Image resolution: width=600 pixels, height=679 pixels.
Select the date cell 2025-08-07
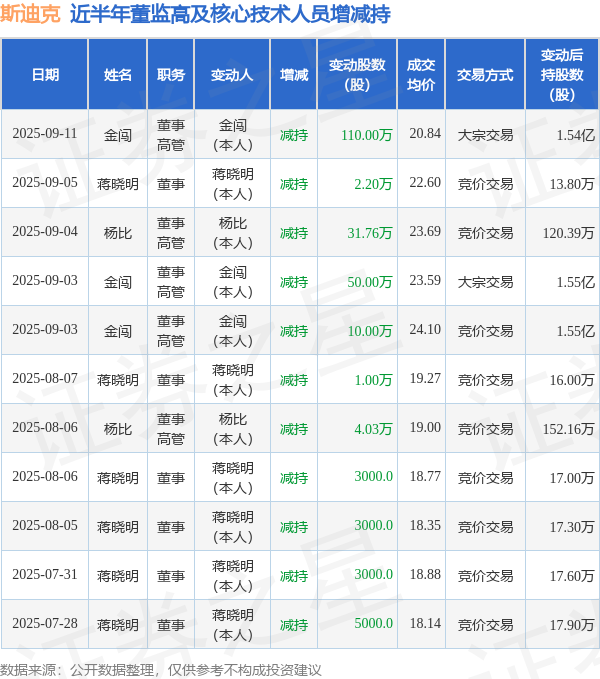pyautogui.click(x=45, y=378)
